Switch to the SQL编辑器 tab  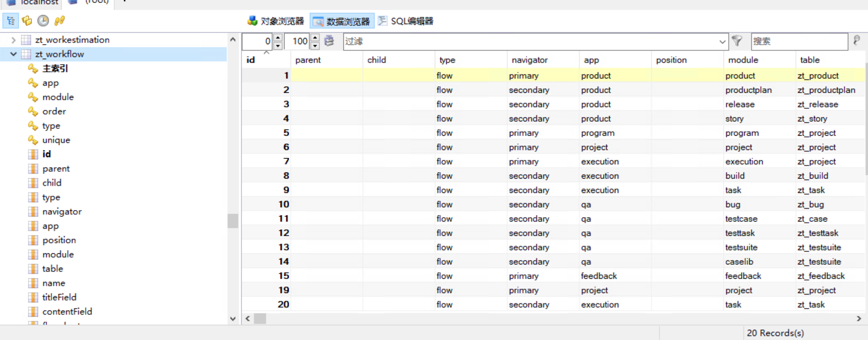[406, 21]
